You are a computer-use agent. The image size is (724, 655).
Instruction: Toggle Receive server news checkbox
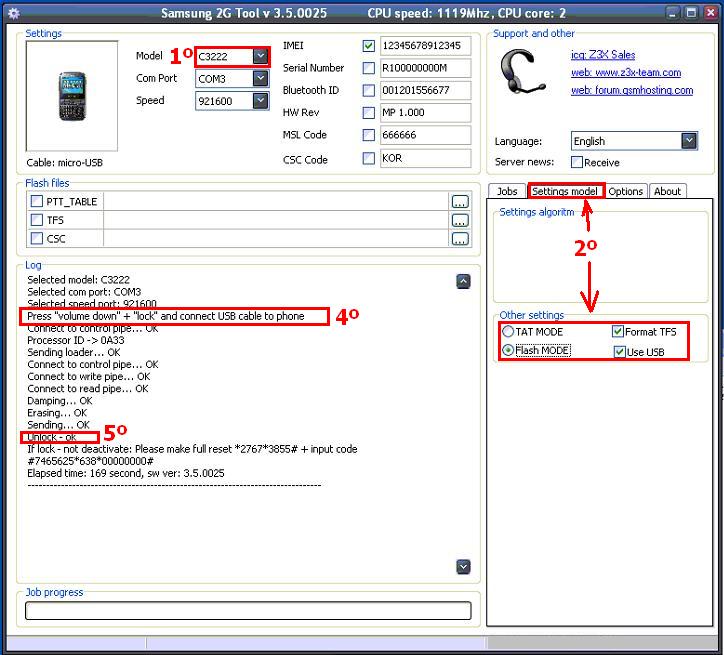coord(577,162)
